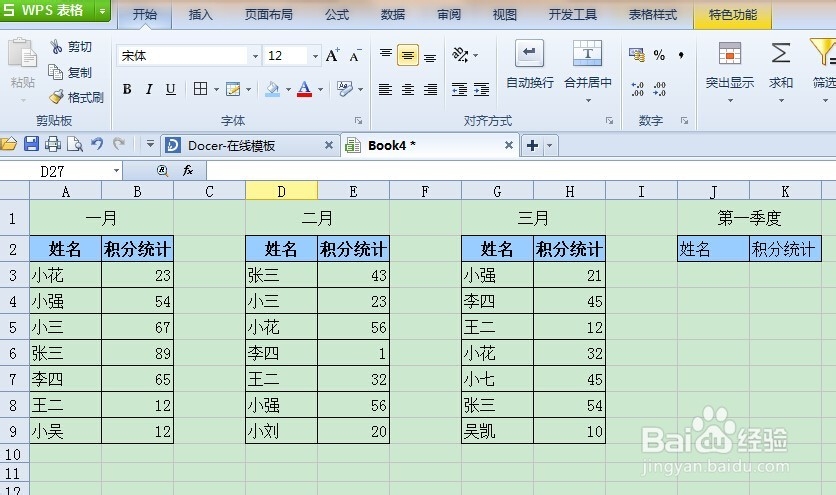Align text left
This screenshot has height=495, width=836.
click(385, 89)
